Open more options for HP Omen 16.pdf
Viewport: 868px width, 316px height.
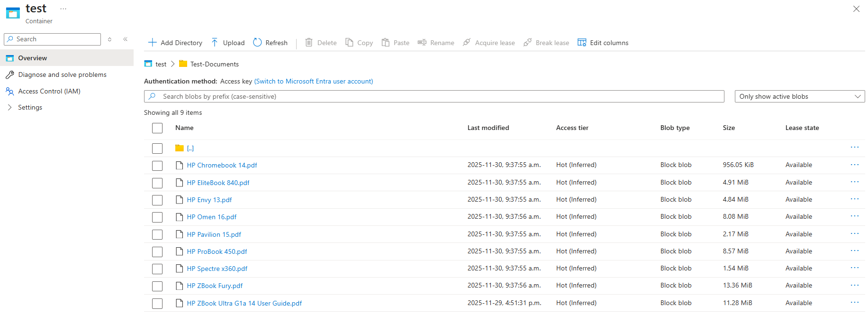click(854, 216)
